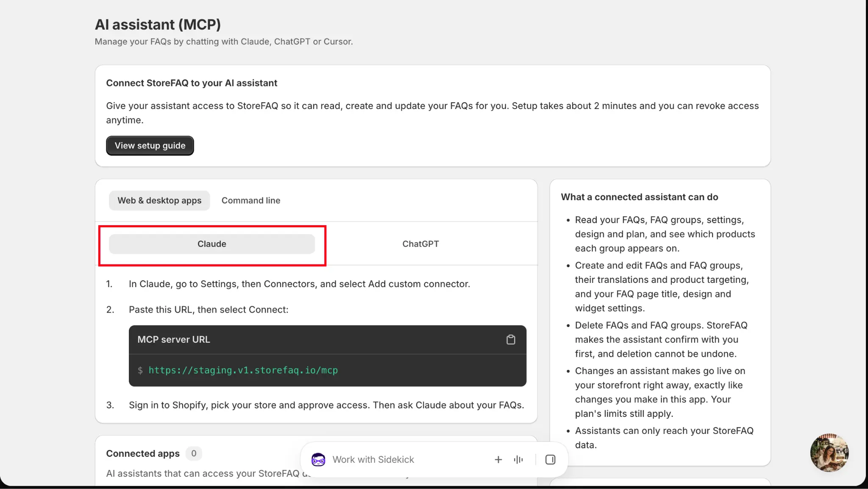Click Connect StoreFAQ to your AI assistant heading
The width and height of the screenshot is (868, 489).
pyautogui.click(x=192, y=83)
